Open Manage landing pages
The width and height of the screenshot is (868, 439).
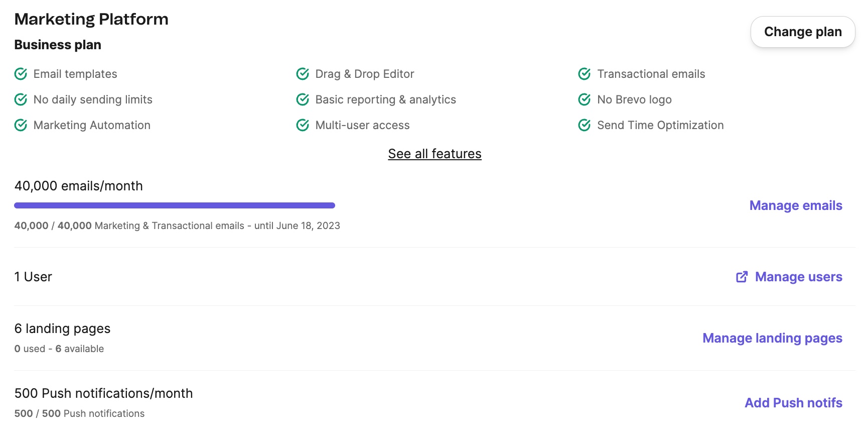pyautogui.click(x=772, y=338)
